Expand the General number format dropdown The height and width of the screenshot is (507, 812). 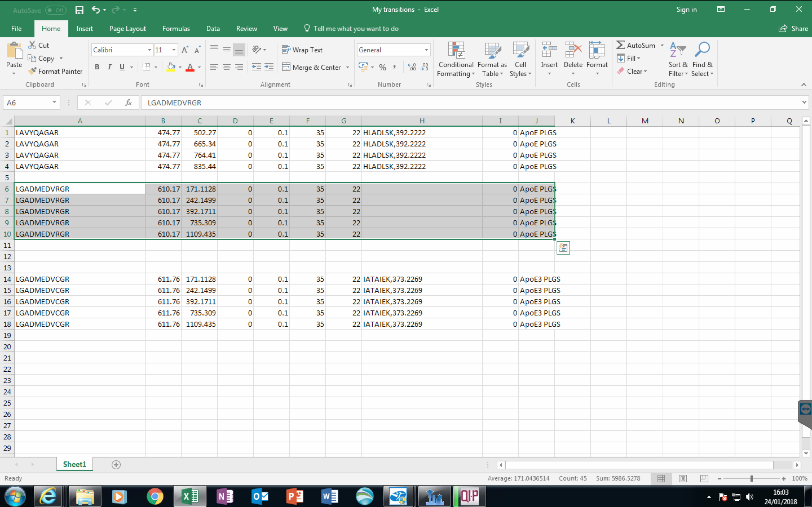click(x=426, y=50)
